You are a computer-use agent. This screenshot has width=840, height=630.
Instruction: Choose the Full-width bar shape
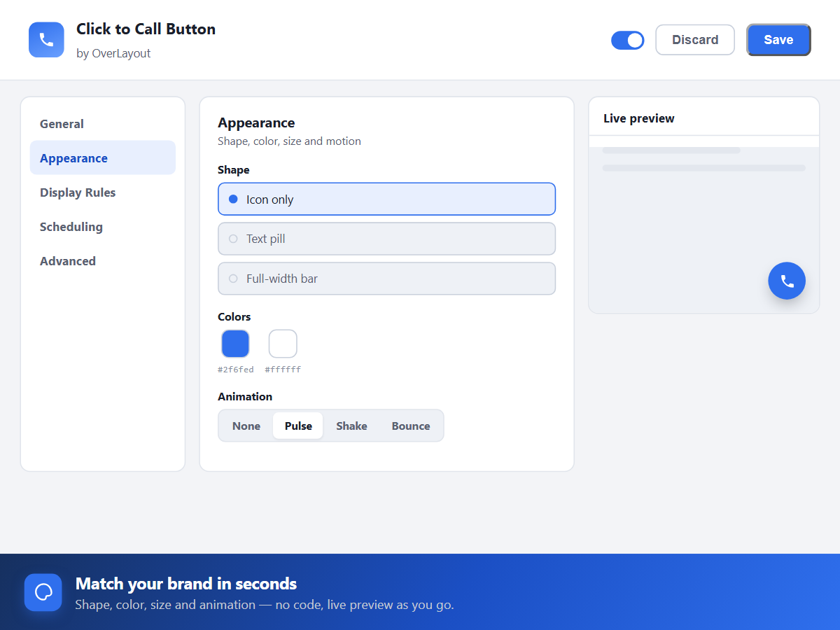(x=386, y=279)
